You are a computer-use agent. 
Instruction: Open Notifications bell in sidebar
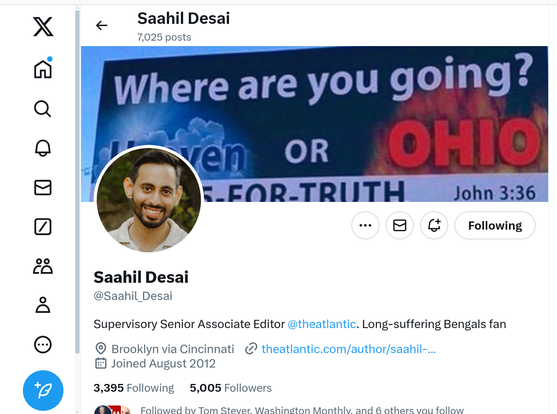pyautogui.click(x=43, y=148)
